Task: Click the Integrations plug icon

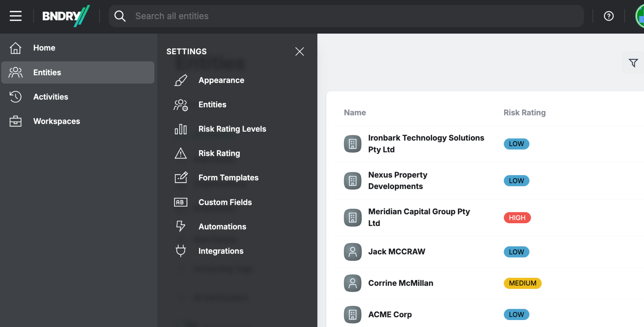Action: pos(181,250)
